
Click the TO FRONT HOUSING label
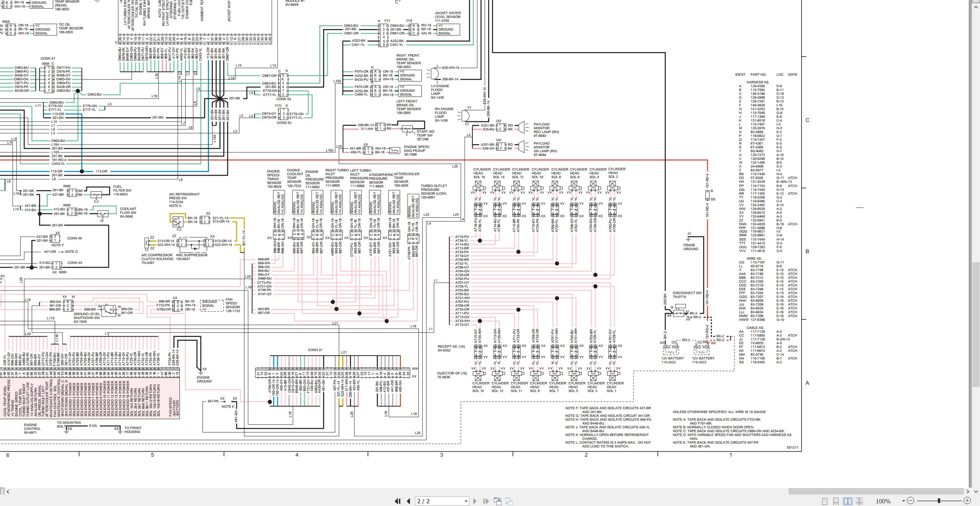click(x=133, y=430)
